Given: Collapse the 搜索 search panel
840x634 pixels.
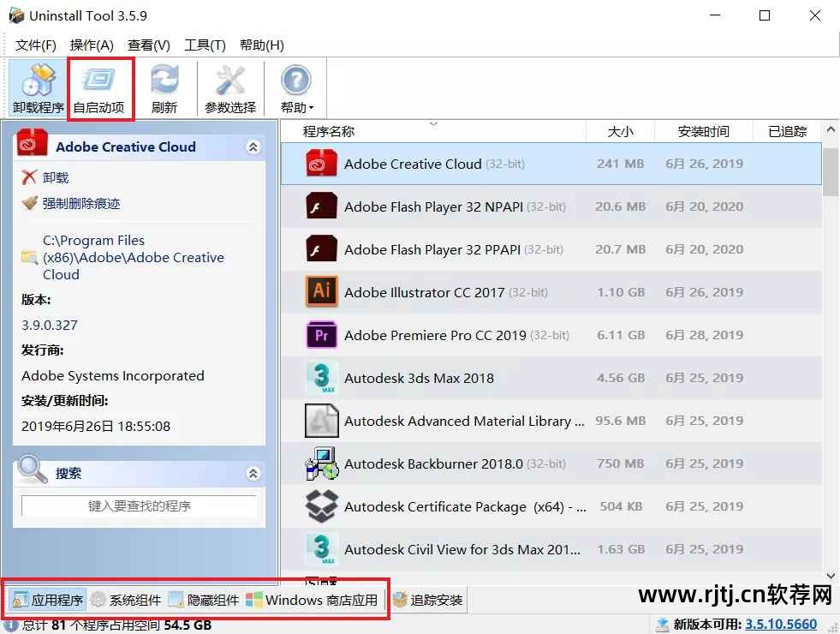Looking at the screenshot, I should pos(253,473).
